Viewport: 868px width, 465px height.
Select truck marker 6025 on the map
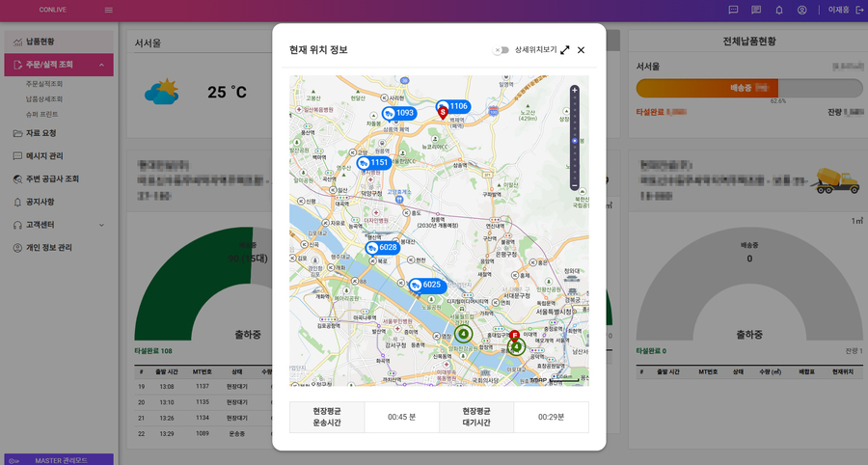click(424, 285)
